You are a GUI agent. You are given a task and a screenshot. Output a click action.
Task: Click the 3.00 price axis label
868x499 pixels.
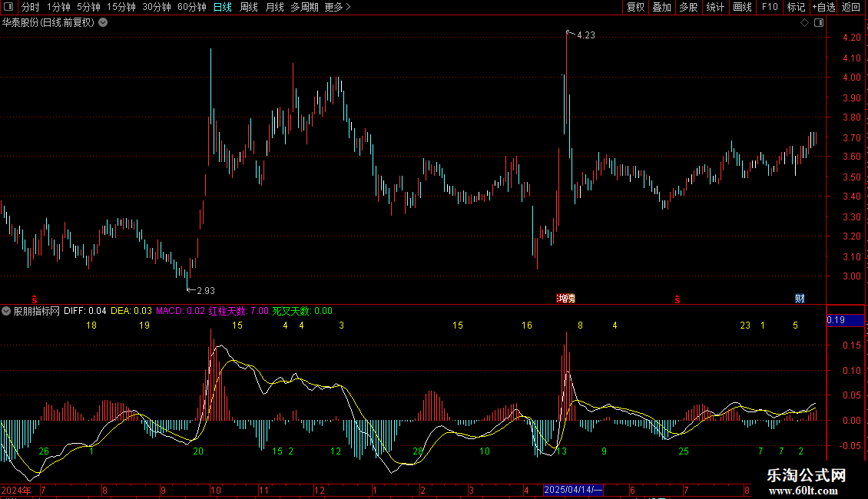pos(851,276)
